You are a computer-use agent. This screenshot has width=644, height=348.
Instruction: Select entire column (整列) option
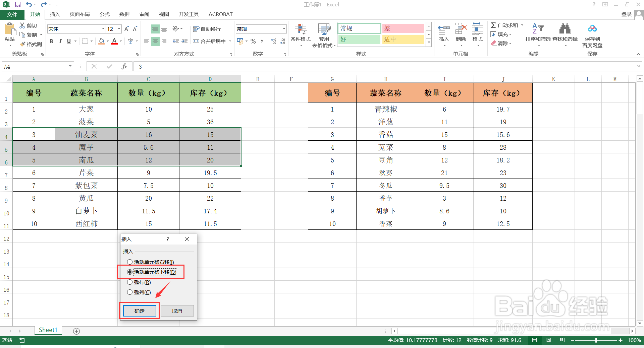coord(139,292)
